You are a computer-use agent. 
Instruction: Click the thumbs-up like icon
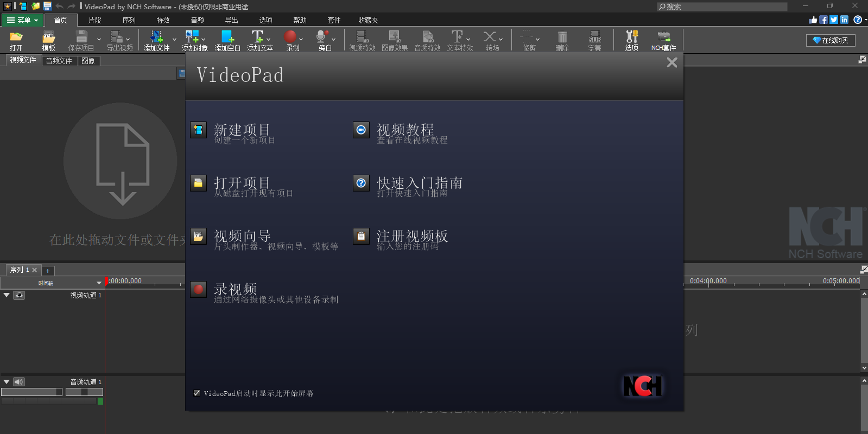813,20
